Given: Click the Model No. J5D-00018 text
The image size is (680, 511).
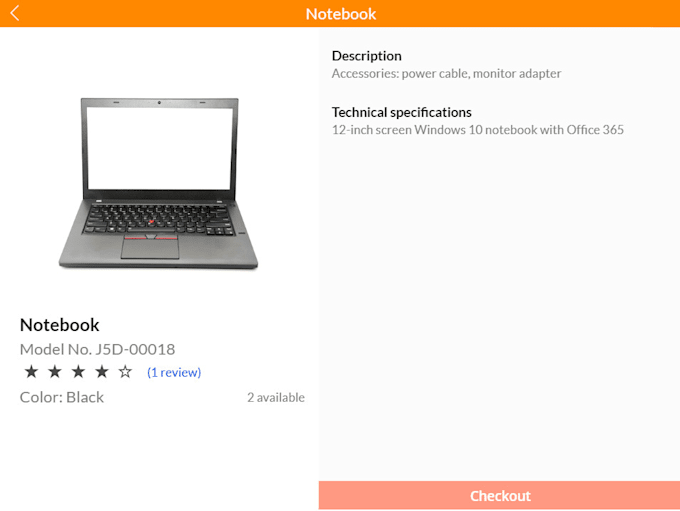Looking at the screenshot, I should [98, 350].
